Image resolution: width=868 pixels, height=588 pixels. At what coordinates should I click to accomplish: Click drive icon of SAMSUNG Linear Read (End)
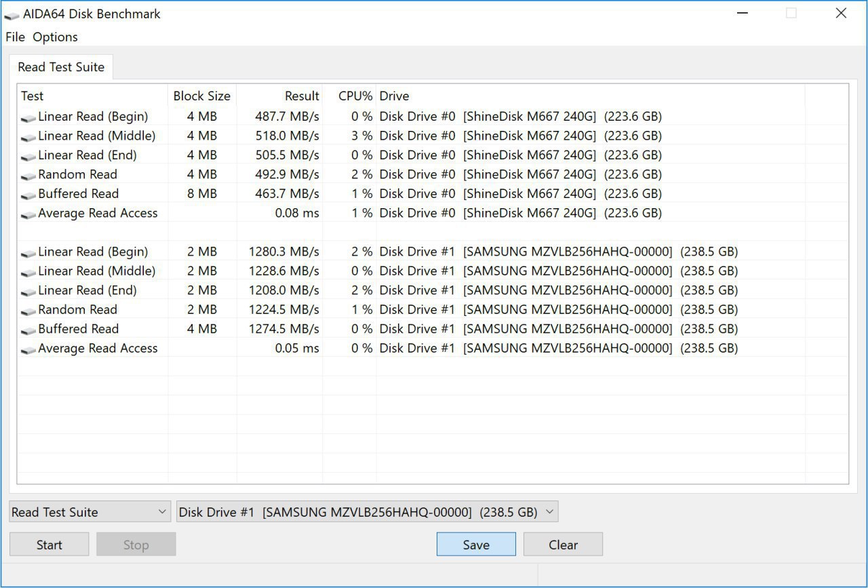pyautogui.click(x=28, y=292)
